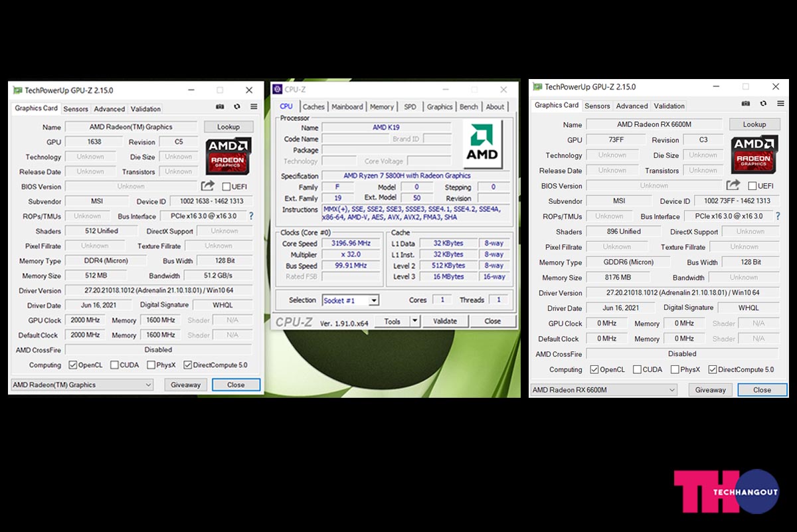Toggle UEFI checkbox in left GPU-Z window
This screenshot has height=532, width=797.
[226, 187]
